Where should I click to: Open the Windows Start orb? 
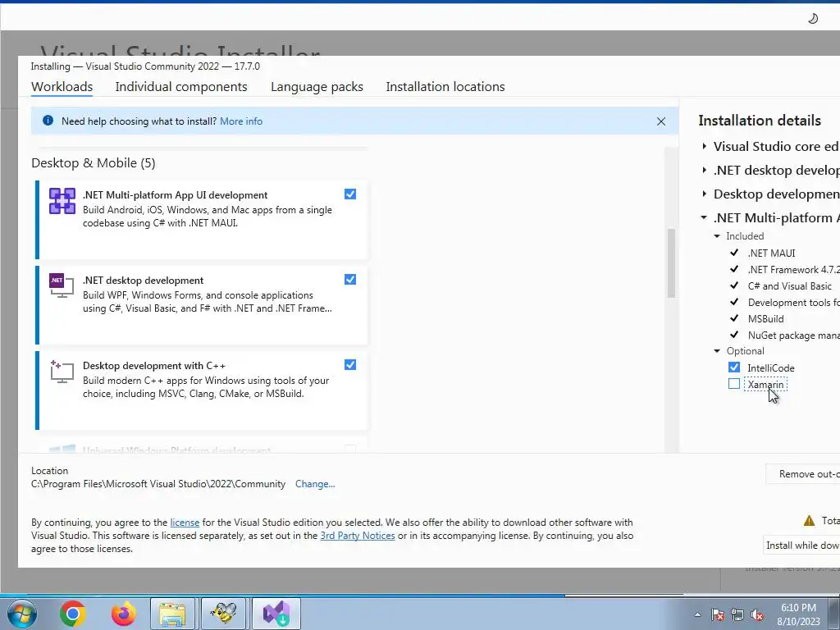pos(22,614)
